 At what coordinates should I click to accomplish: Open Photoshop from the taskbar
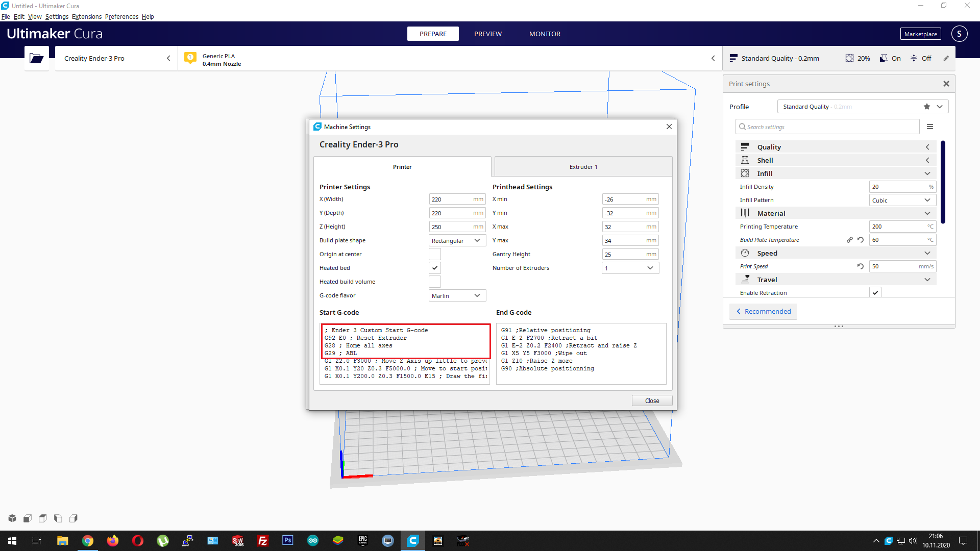click(288, 541)
